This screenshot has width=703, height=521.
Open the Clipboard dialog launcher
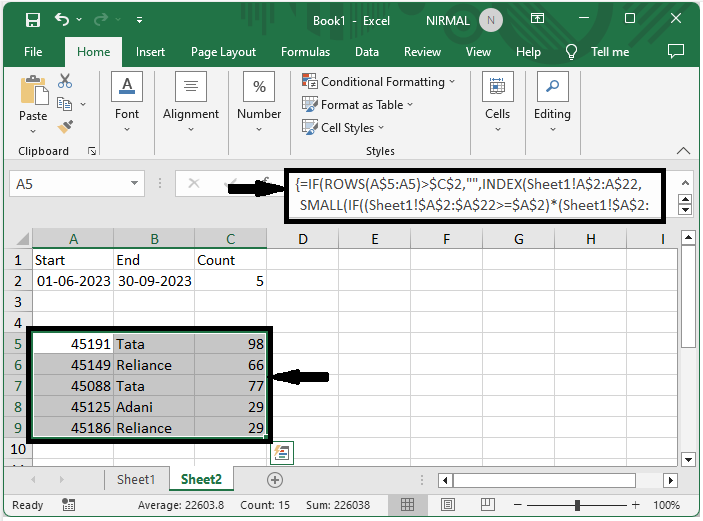[92, 152]
